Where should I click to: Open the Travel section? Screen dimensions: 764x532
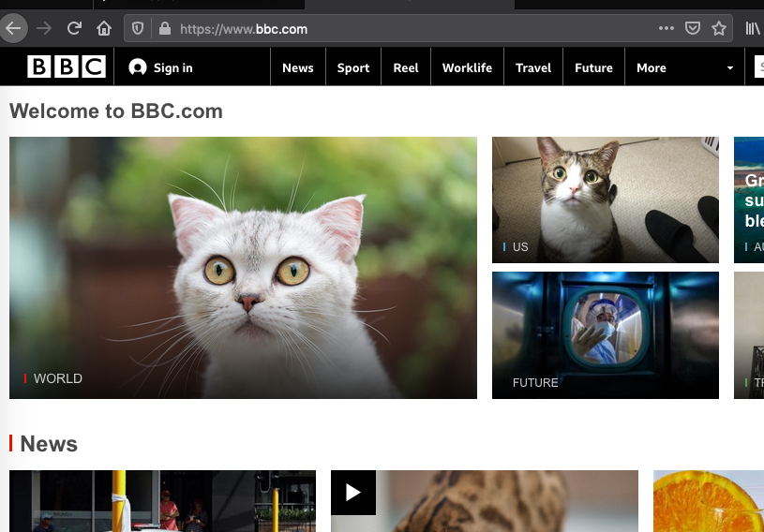[533, 67]
